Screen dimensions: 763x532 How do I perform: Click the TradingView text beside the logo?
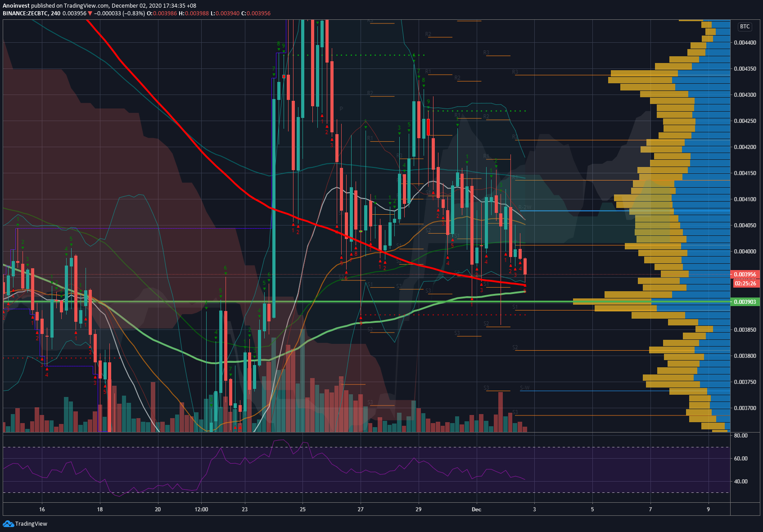point(31,523)
